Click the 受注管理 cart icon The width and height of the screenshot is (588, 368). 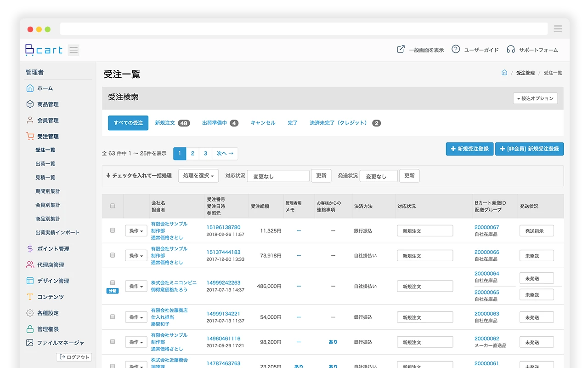[30, 136]
